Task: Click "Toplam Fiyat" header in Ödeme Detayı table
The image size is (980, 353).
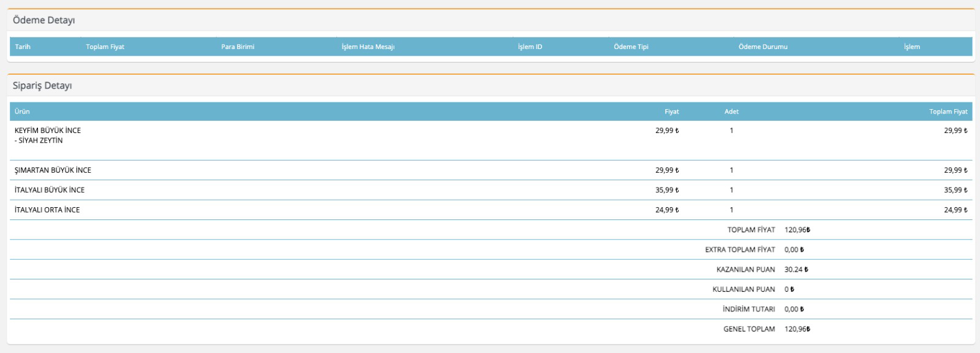Action: click(105, 47)
